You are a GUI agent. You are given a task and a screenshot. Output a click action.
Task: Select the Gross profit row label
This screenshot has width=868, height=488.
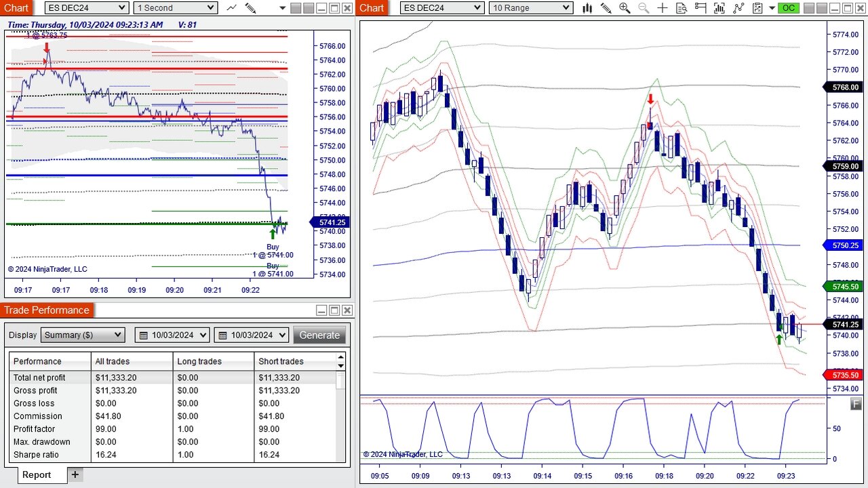coord(35,390)
